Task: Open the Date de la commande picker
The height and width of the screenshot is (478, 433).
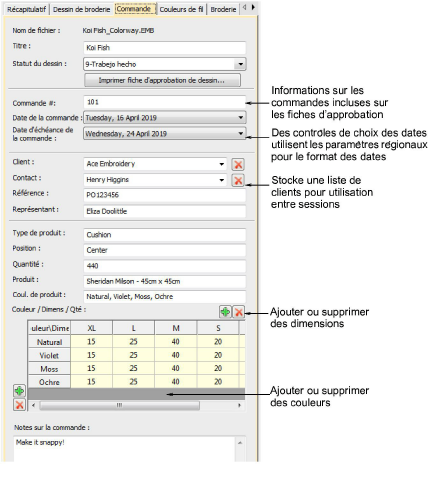Action: pyautogui.click(x=240, y=117)
